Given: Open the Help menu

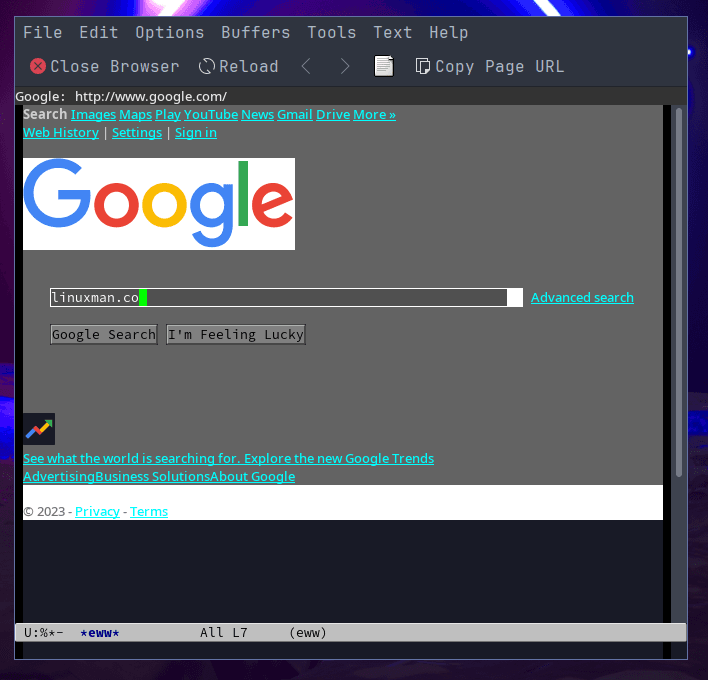Looking at the screenshot, I should (449, 33).
